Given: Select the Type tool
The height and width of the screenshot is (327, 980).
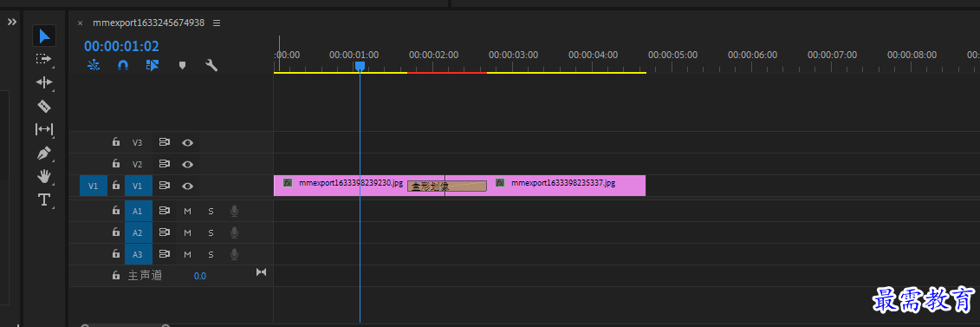Looking at the screenshot, I should tap(43, 200).
